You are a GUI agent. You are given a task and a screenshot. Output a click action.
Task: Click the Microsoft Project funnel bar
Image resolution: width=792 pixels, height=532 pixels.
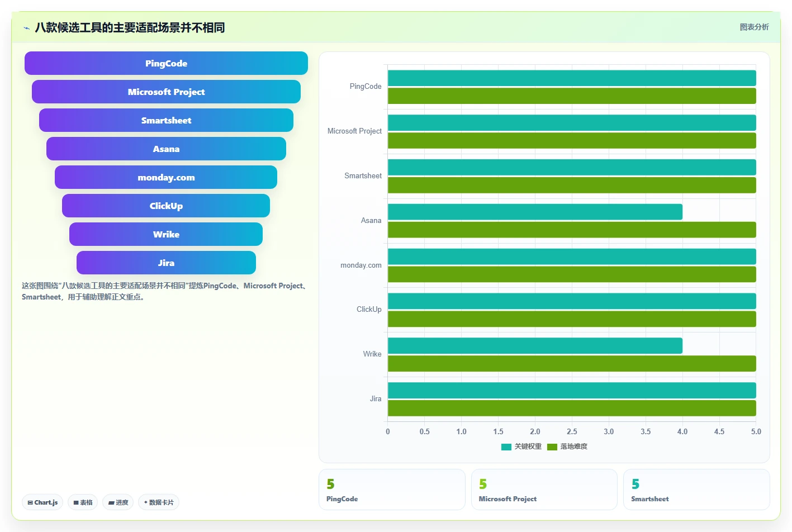click(166, 92)
